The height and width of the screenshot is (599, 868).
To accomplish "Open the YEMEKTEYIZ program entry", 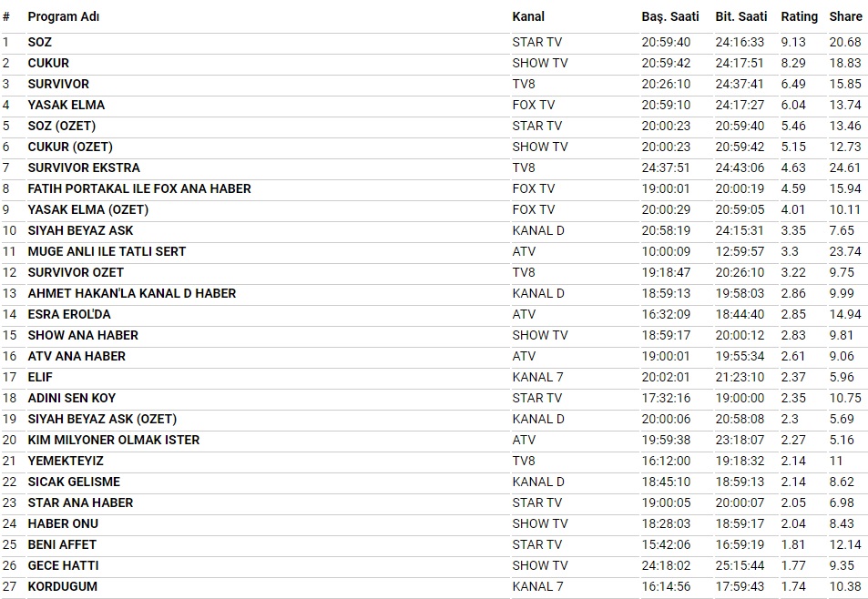I will [66, 461].
